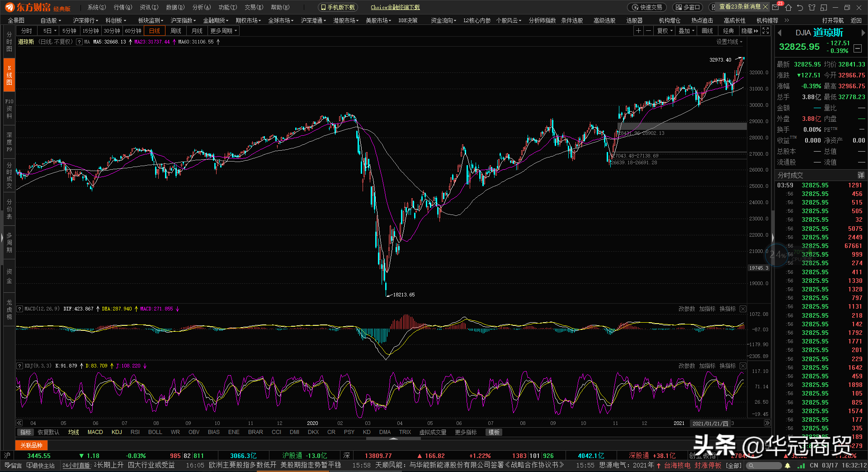
Task: Toggle BOLL indicator display
Action: (155, 432)
